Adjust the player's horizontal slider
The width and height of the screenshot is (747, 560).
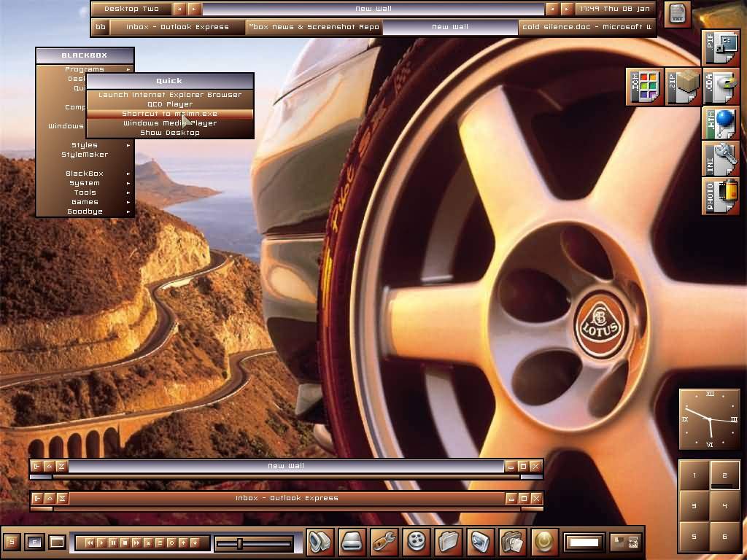pyautogui.click(x=254, y=542)
